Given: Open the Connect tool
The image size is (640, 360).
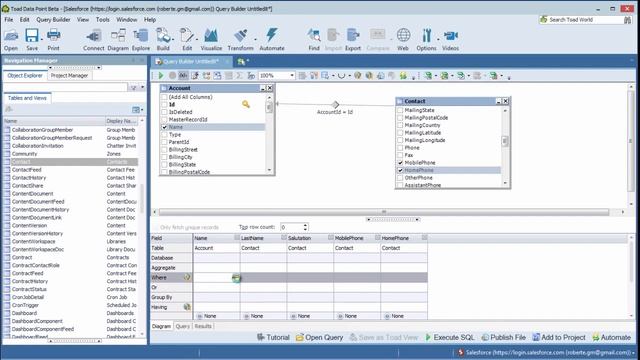Looking at the screenshot, I should 93,40.
